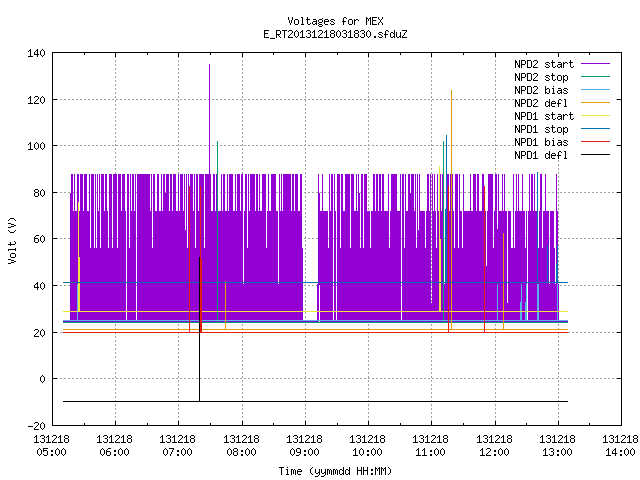Click the 131218 12:00 time label
640x480 pixels.
pos(494,446)
